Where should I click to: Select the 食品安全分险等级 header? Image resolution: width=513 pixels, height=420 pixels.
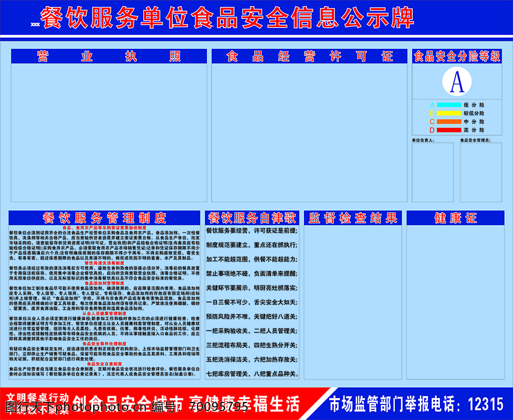click(457, 56)
